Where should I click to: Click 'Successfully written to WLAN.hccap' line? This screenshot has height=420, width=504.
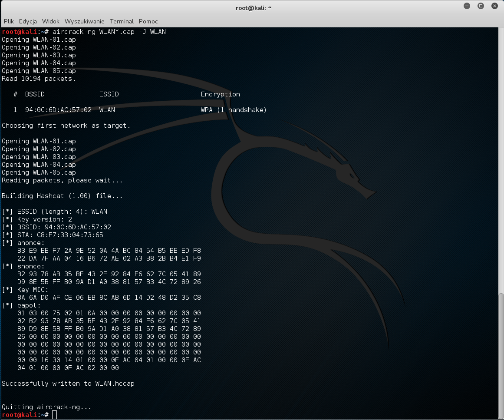tap(68, 384)
